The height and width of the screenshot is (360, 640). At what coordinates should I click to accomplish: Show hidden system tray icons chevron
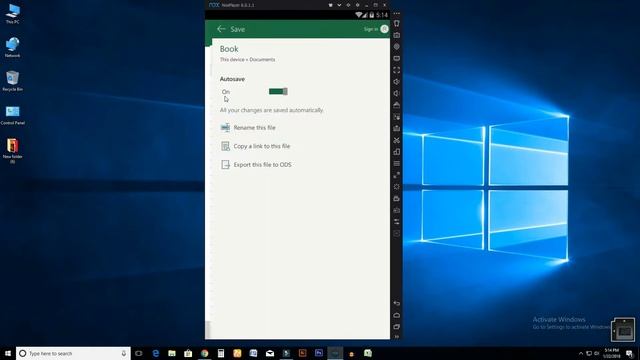pos(581,353)
